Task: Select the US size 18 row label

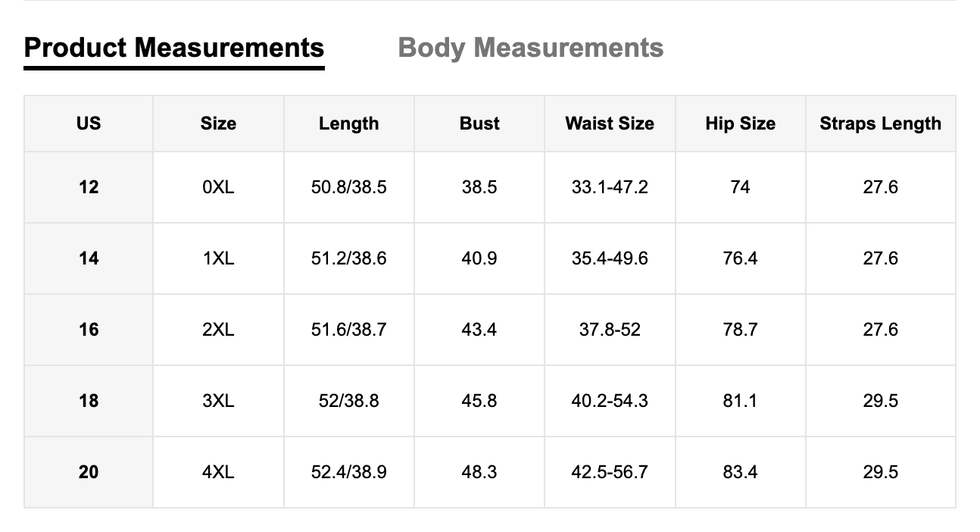Action: coord(89,401)
